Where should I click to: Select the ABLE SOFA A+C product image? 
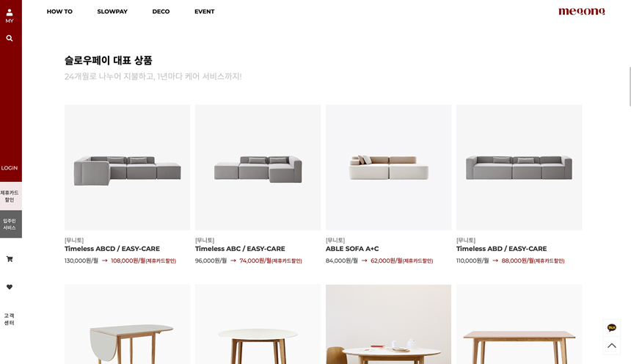pos(388,167)
